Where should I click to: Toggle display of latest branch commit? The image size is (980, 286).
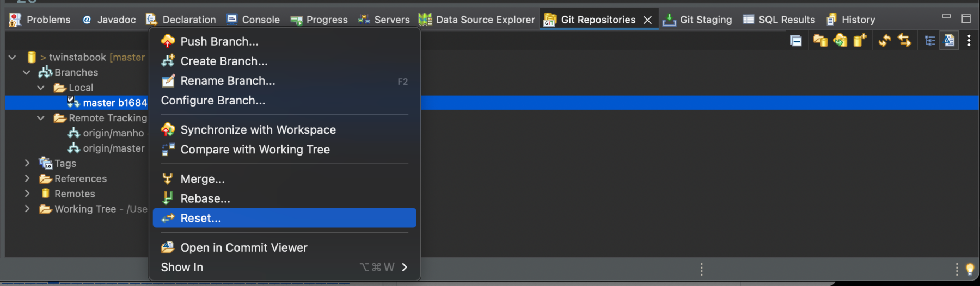pos(949,41)
